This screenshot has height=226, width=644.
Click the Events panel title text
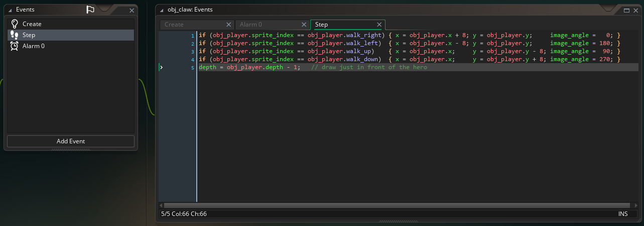click(x=25, y=10)
